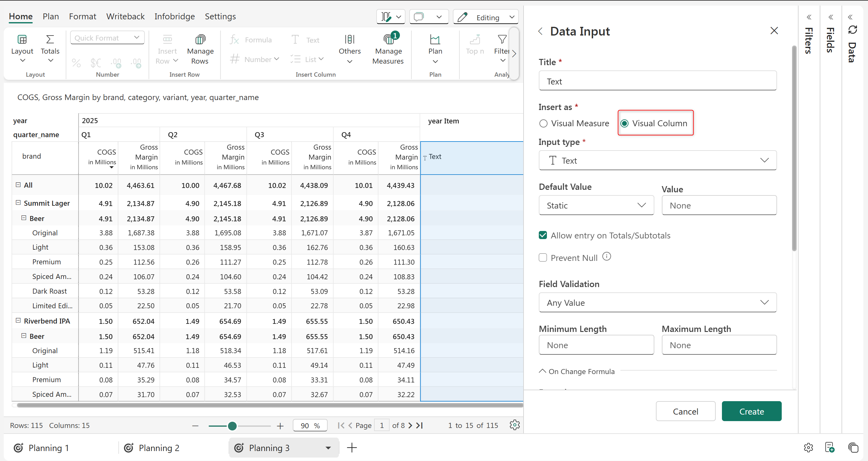This screenshot has height=461, width=868.
Task: Select the Visual Measure radio button
Action: (543, 123)
